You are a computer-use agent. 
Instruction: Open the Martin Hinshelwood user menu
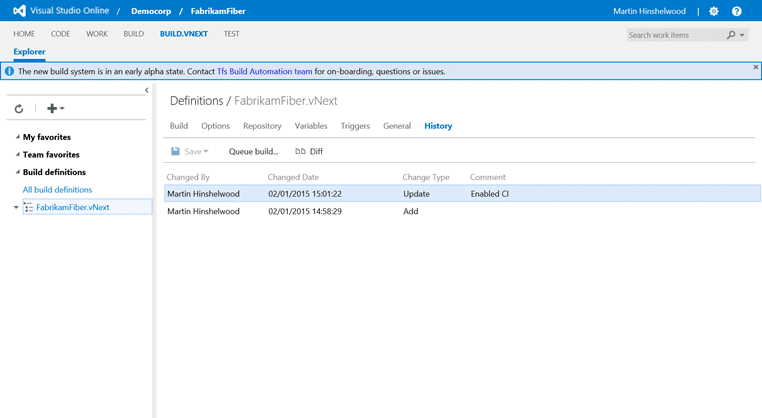(649, 11)
